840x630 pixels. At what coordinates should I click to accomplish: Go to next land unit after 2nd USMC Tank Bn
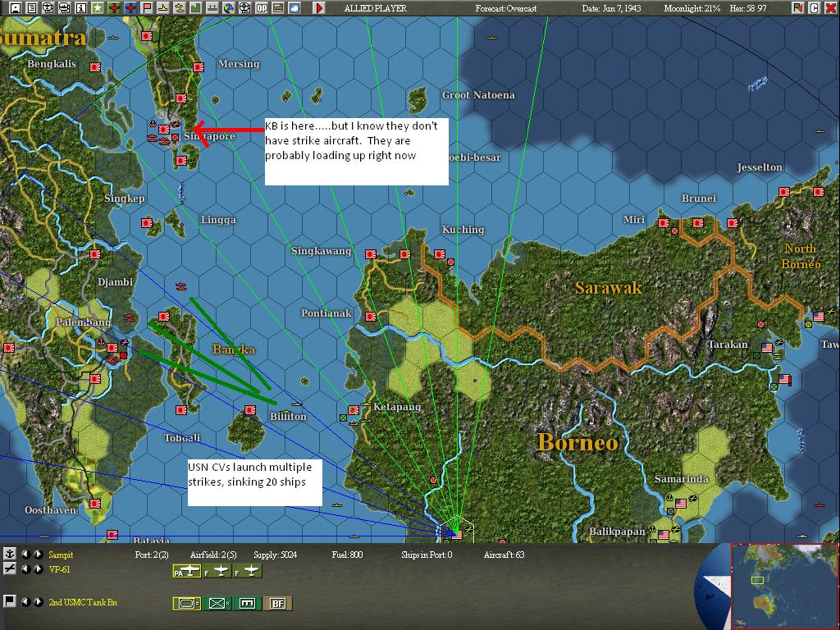click(x=38, y=601)
